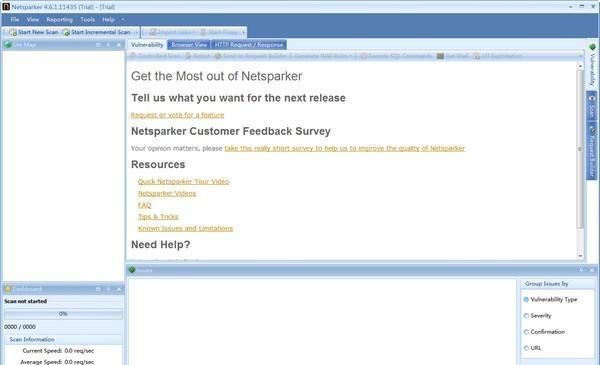Switch to the Vulnerability tab
Viewport: 600px width, 365px height.
147,45
